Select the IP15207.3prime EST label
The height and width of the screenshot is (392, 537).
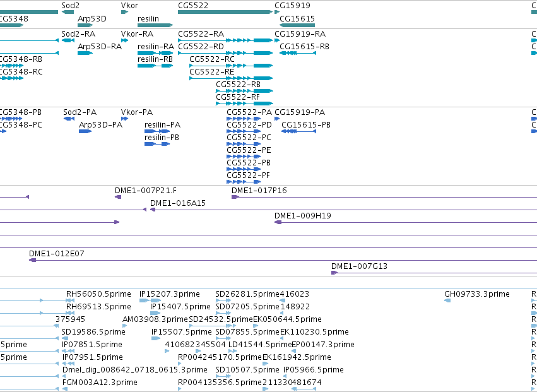click(x=170, y=294)
